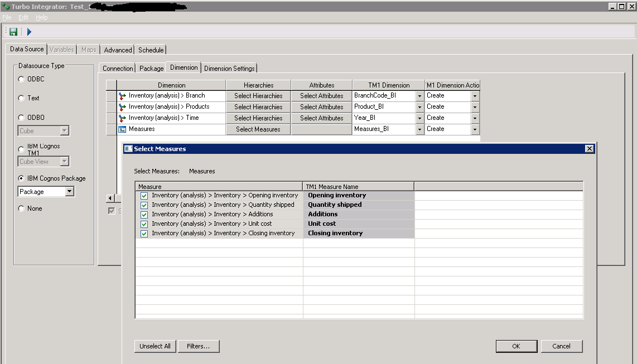Image resolution: width=637 pixels, height=364 pixels.
Task: Select the ODBC datasource radio button
Action: [21, 79]
